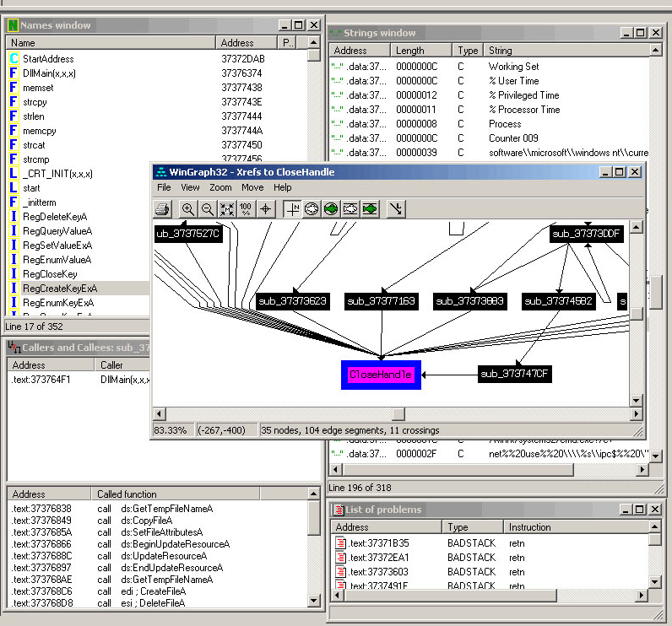Click the crosshair Move origin icon

[x=266, y=208]
